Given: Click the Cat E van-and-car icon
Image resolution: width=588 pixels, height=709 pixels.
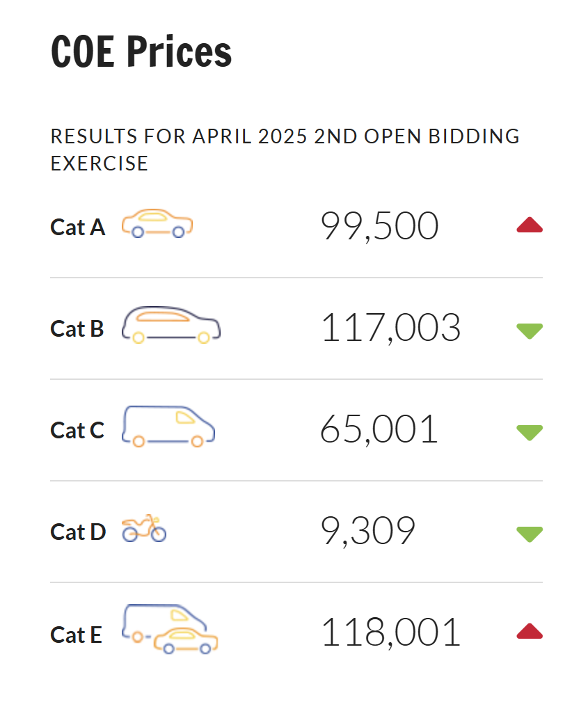Looking at the screenshot, I should [170, 629].
